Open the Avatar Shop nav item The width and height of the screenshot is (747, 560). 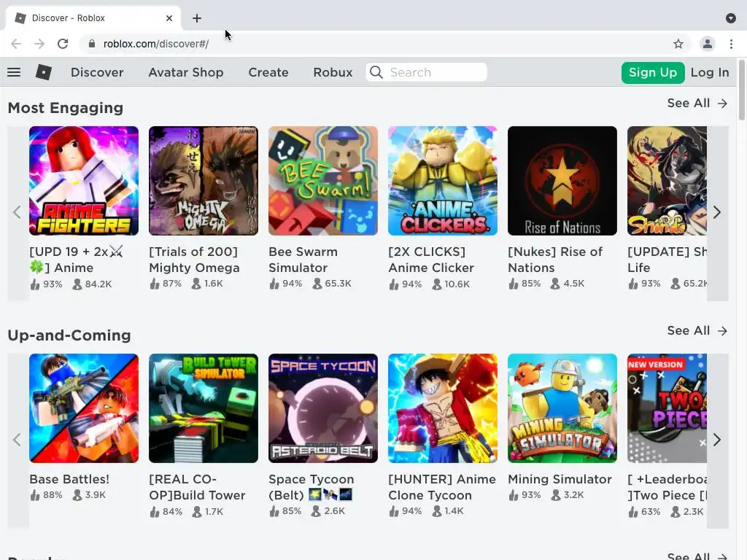[x=186, y=72]
